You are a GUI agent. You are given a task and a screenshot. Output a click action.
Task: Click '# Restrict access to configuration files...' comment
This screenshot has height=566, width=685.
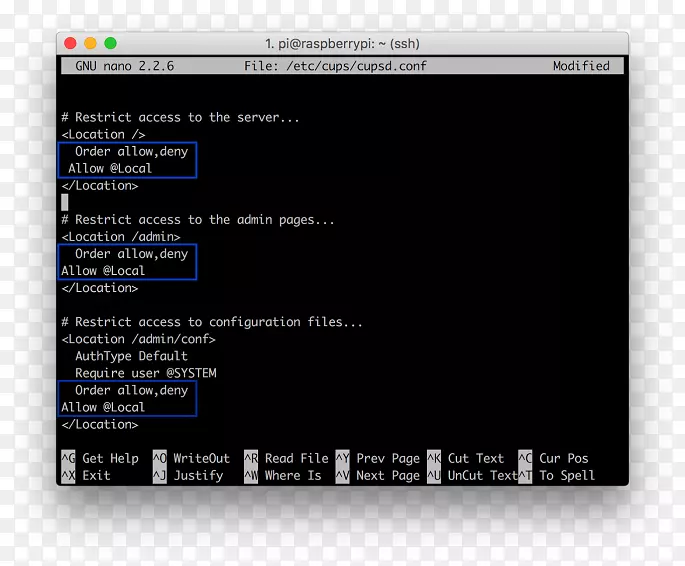pyautogui.click(x=211, y=322)
